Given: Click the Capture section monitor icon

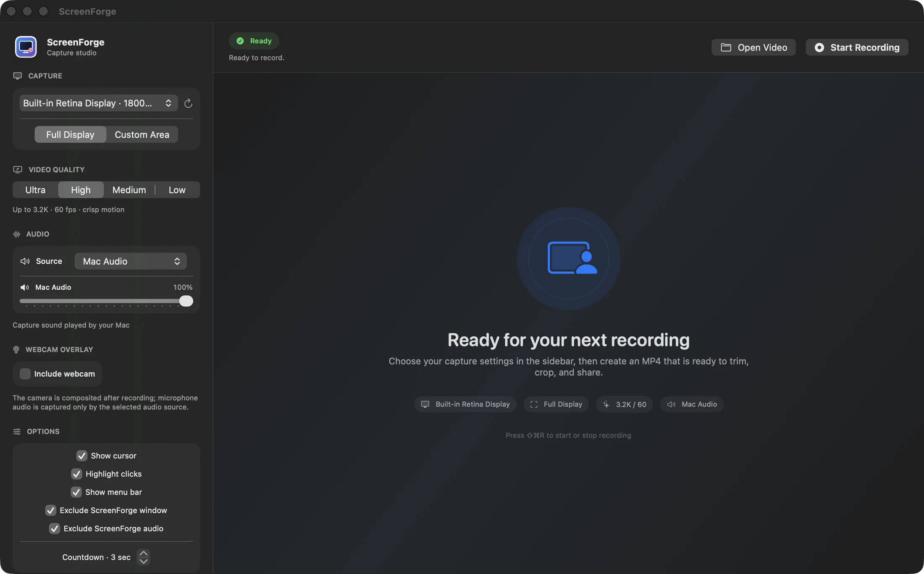Looking at the screenshot, I should pyautogui.click(x=17, y=76).
